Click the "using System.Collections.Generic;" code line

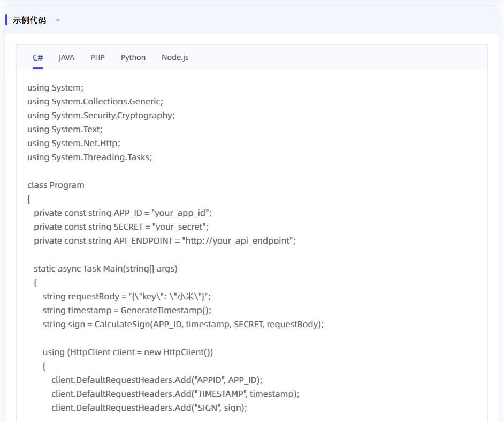pyautogui.click(x=95, y=101)
